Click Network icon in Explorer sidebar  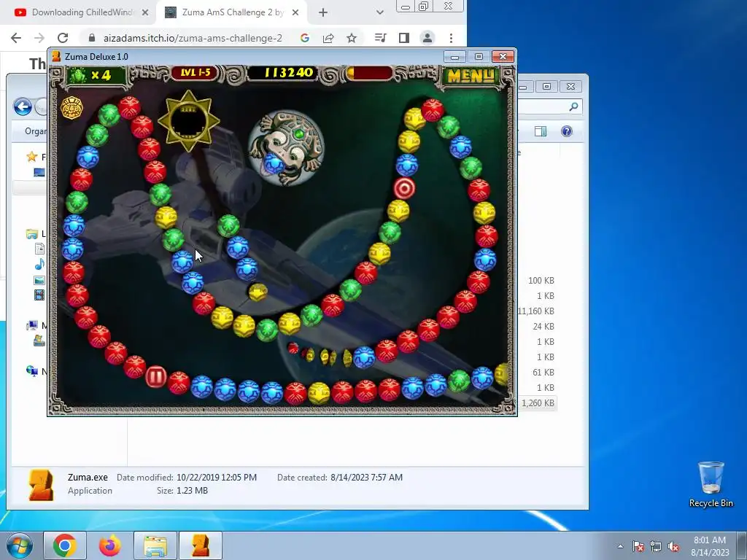pos(32,370)
